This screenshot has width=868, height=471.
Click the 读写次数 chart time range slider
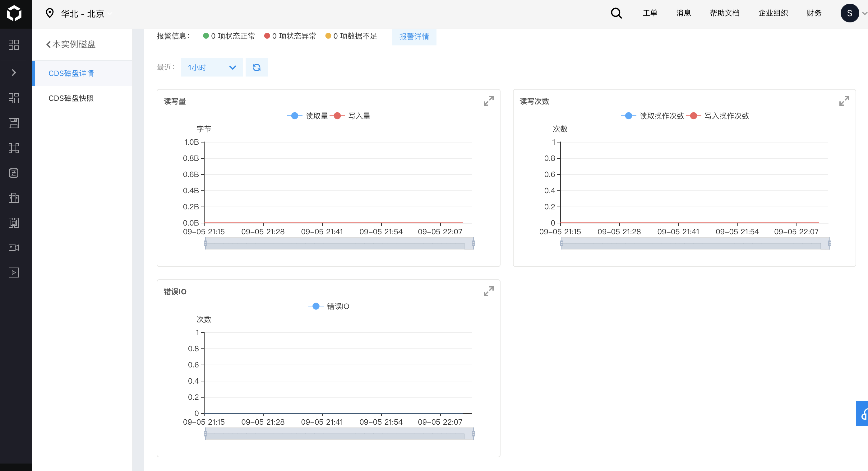pyautogui.click(x=695, y=243)
